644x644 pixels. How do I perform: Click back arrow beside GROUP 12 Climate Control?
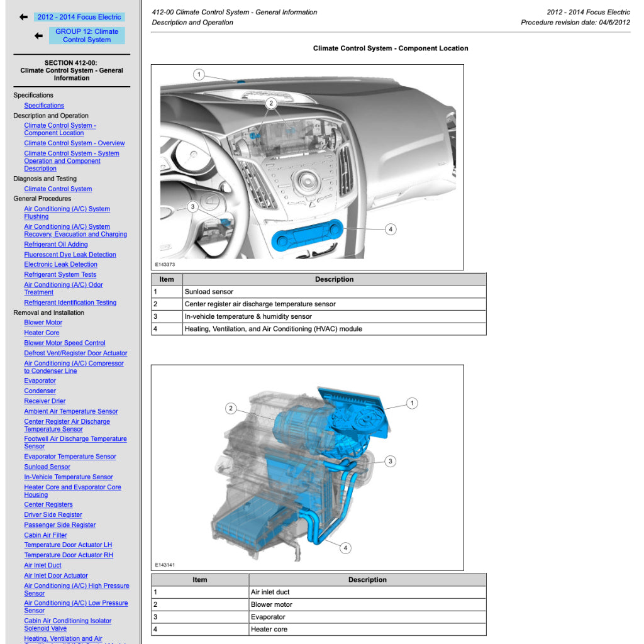38,36
